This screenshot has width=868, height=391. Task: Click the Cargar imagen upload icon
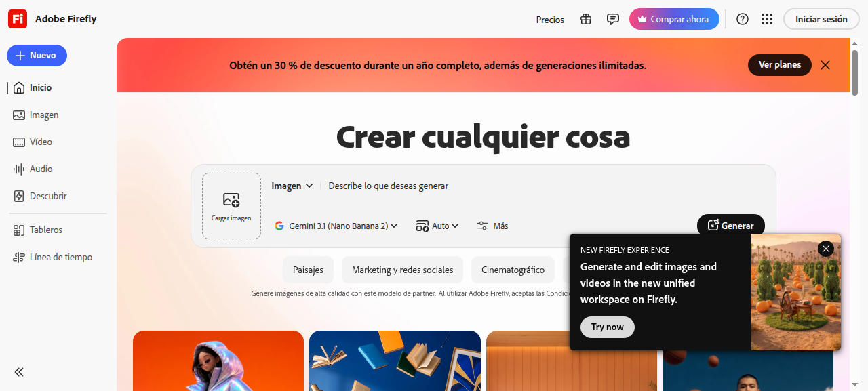[231, 200]
